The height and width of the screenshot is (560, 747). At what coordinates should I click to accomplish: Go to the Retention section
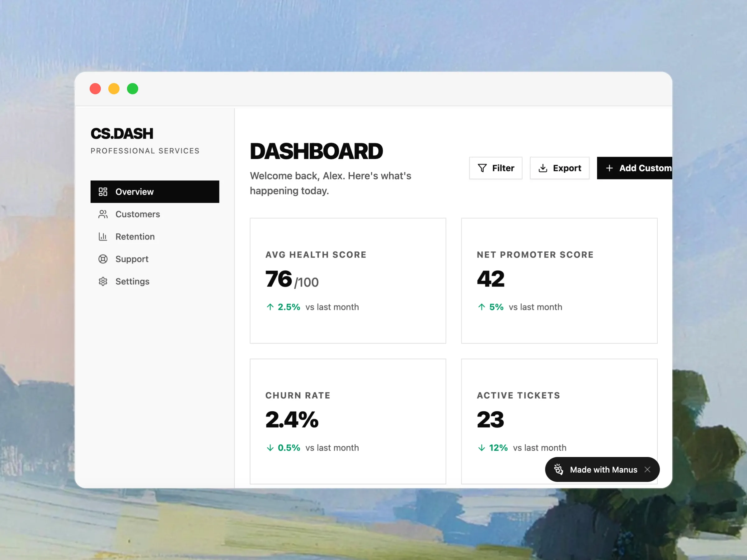pos(135,237)
